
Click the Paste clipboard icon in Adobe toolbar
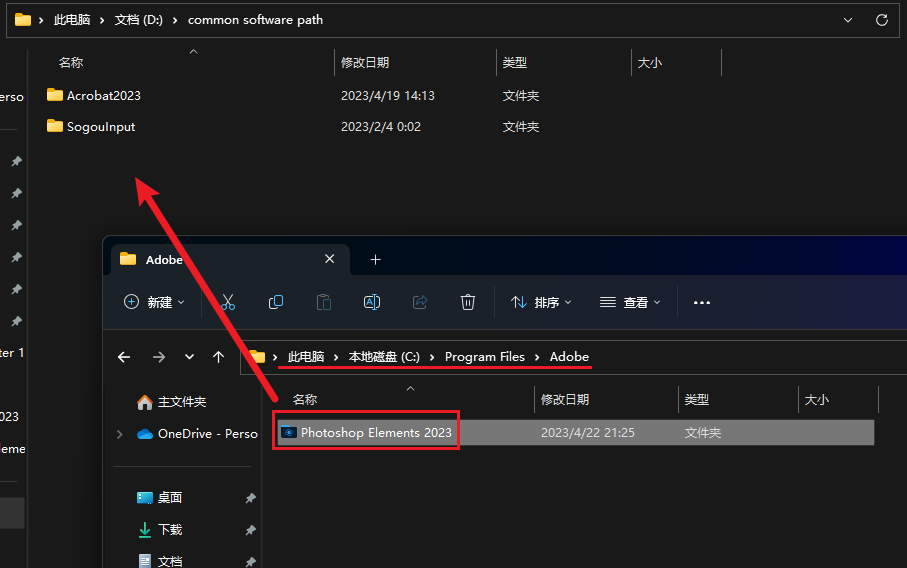tap(324, 302)
